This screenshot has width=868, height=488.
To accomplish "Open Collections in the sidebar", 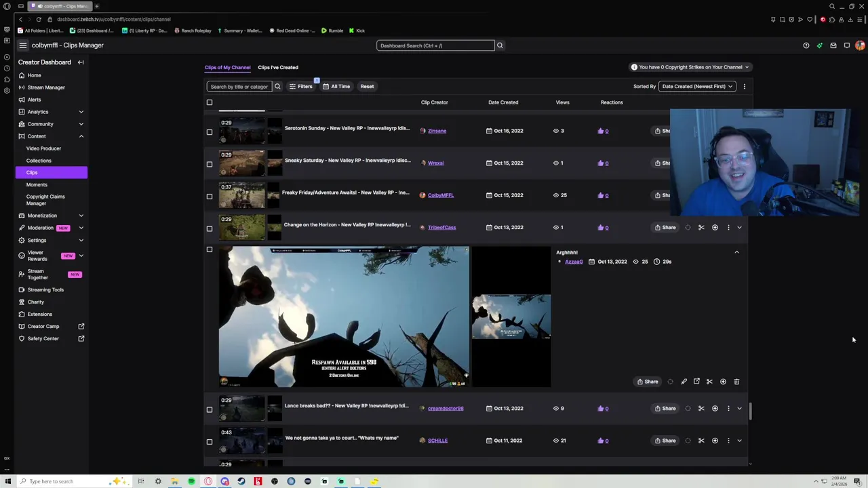I will pyautogui.click(x=39, y=161).
